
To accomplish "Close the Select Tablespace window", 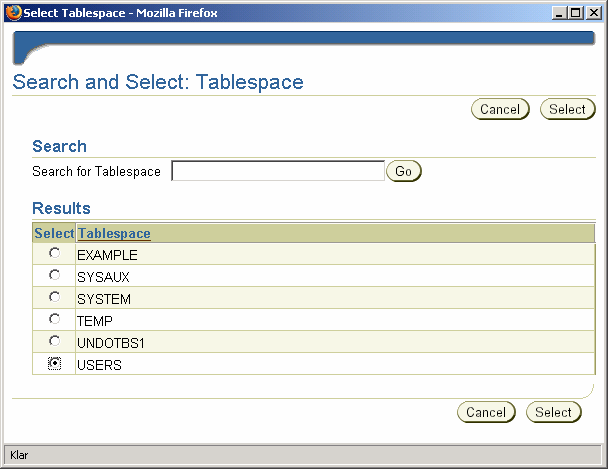I will tap(594, 13).
